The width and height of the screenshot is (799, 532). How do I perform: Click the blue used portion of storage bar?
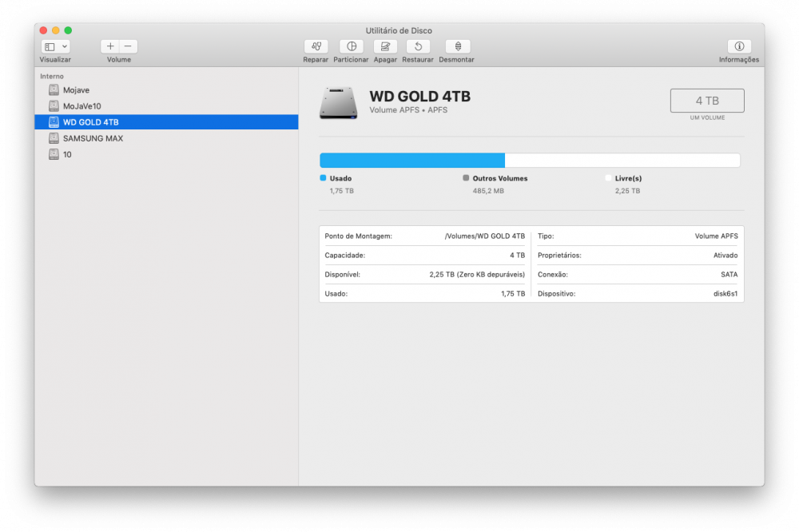pyautogui.click(x=412, y=160)
